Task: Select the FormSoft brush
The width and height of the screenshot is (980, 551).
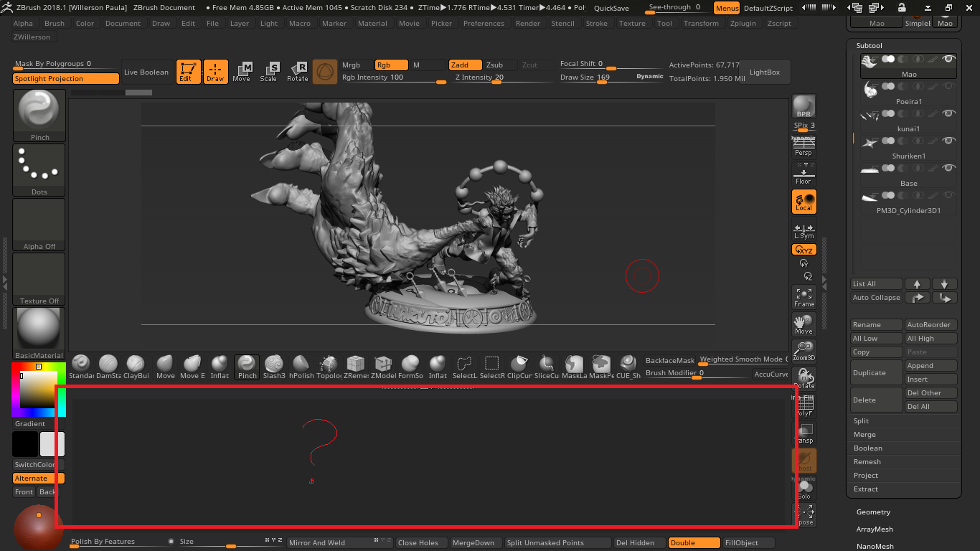Action: [x=410, y=367]
